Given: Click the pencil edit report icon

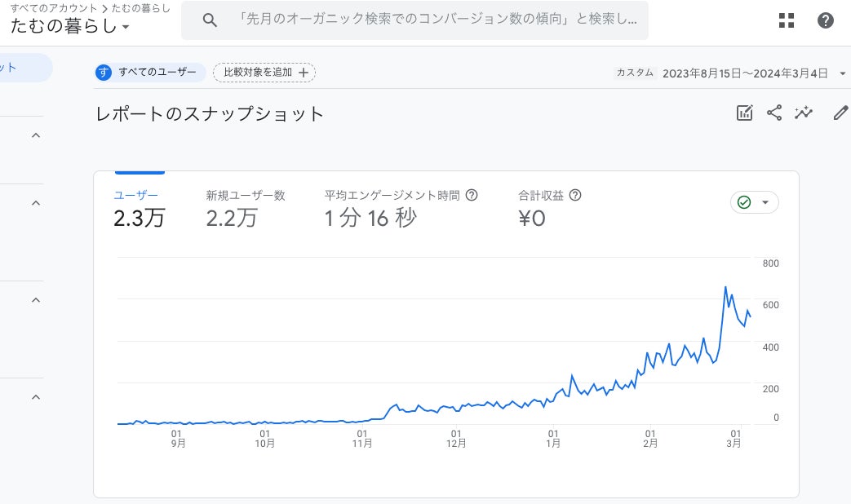Looking at the screenshot, I should click(x=840, y=113).
